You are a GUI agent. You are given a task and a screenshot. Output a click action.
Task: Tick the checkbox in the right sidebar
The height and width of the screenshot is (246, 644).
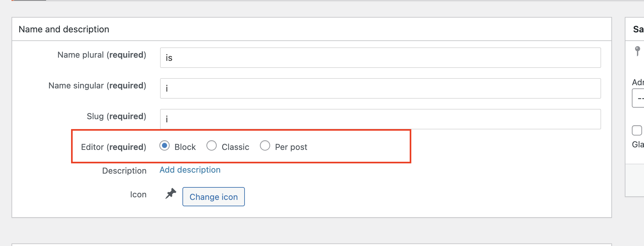coord(637,130)
